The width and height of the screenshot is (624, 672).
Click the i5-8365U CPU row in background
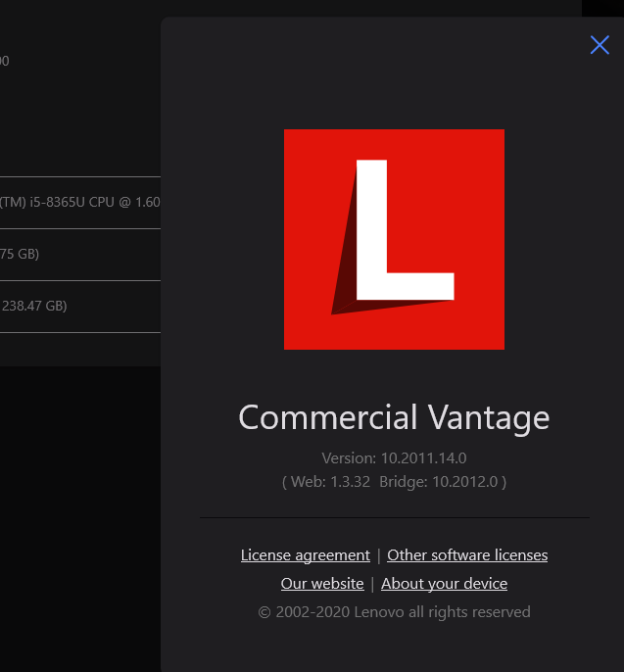(x=80, y=202)
